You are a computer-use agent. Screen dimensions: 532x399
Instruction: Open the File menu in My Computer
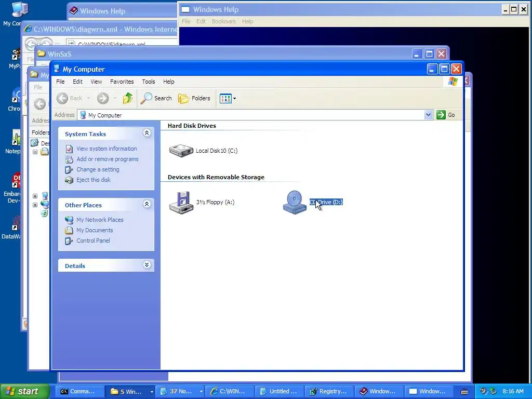point(60,82)
